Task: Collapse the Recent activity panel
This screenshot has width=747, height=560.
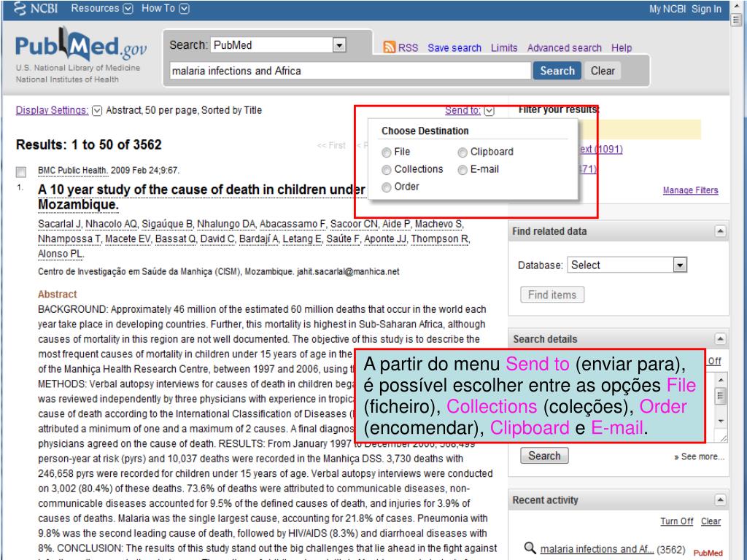Action: click(x=720, y=500)
